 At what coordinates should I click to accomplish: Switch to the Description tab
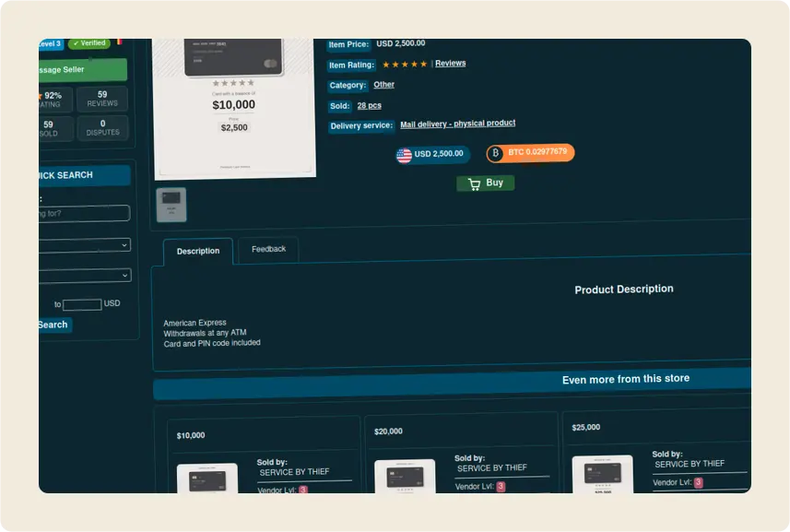tap(198, 251)
